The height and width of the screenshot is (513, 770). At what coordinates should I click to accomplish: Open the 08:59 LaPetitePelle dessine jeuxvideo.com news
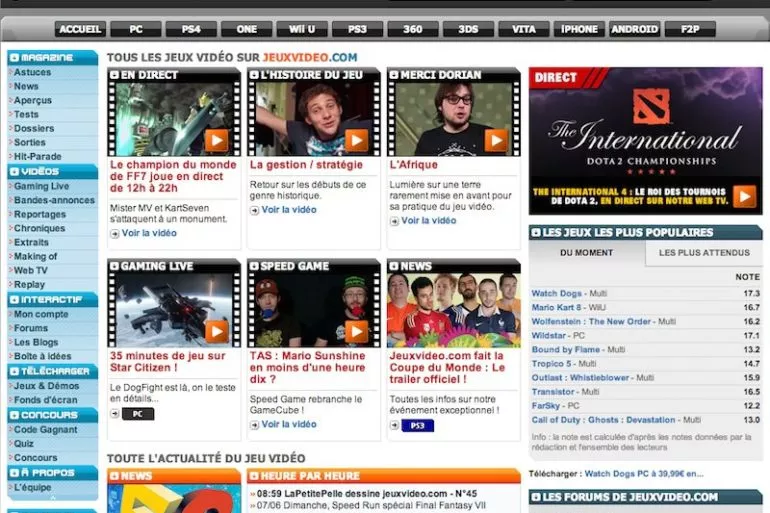point(366,494)
